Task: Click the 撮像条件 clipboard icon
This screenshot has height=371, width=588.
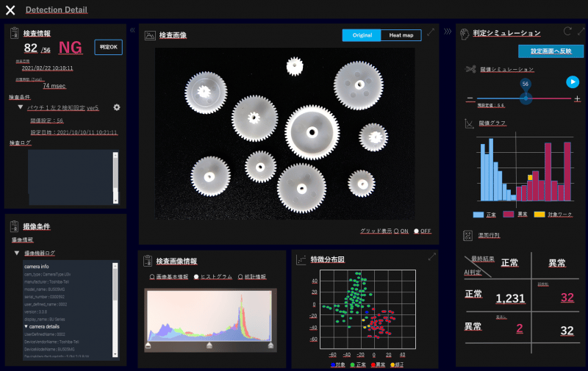Action: click(14, 226)
